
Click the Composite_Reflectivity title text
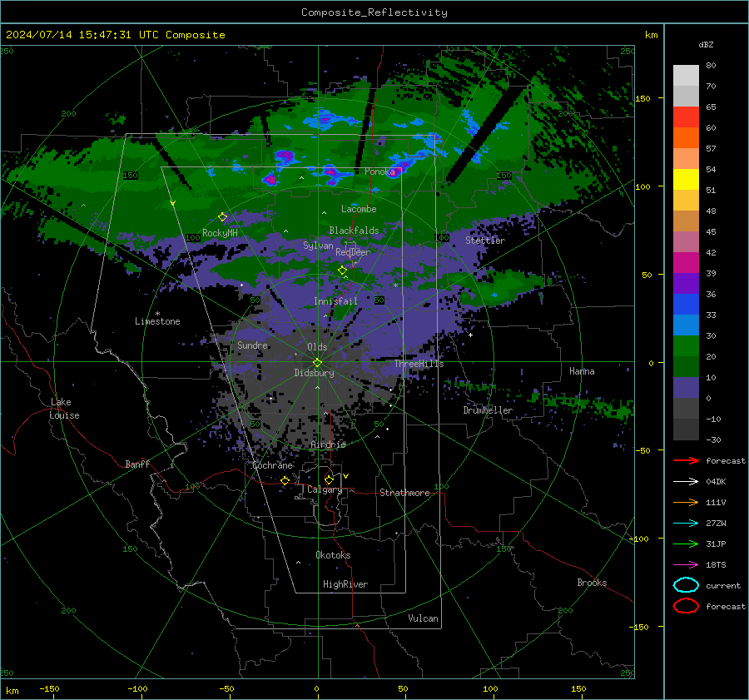374,12
